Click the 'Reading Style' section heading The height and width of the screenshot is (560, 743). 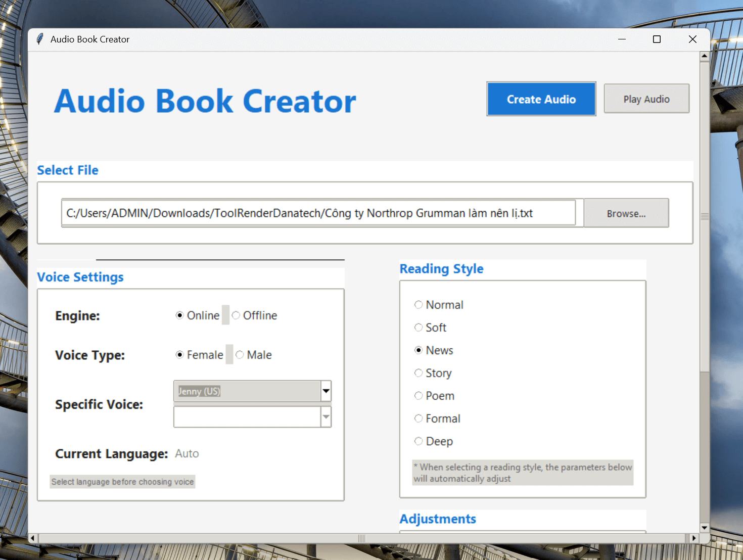tap(441, 268)
